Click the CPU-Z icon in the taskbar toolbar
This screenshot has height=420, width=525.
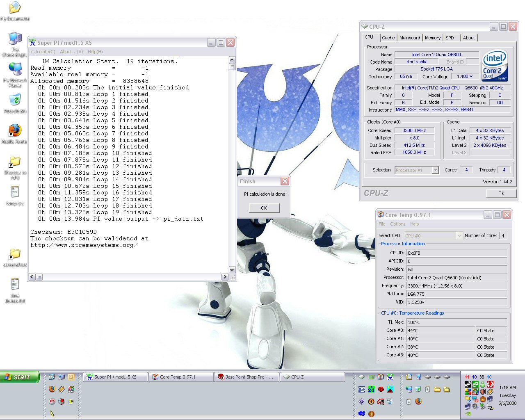[362, 377]
